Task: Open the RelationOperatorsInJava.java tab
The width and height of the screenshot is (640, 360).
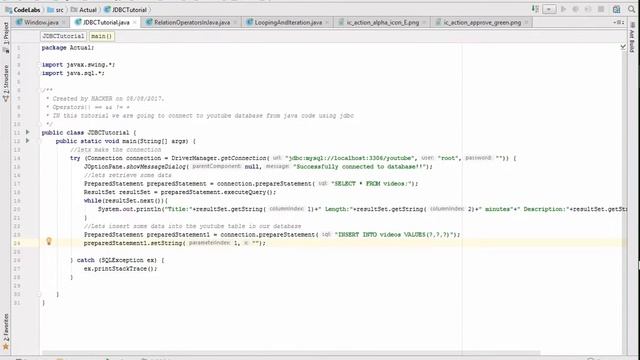Action: tap(192, 22)
